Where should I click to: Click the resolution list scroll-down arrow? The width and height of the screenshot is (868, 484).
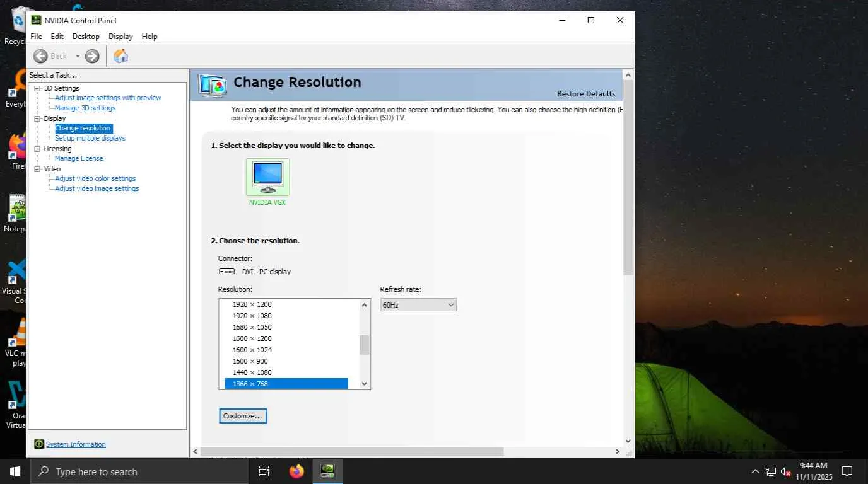tap(364, 383)
